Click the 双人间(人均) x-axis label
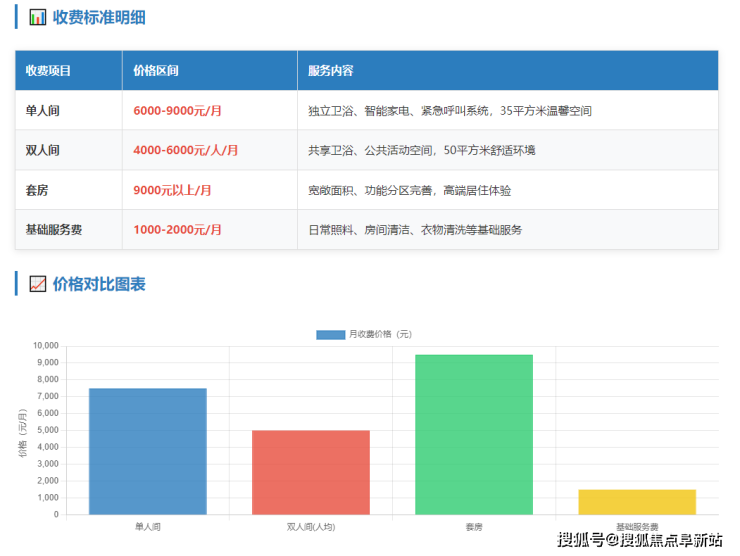Screen dimensions: 740x556 point(311,526)
